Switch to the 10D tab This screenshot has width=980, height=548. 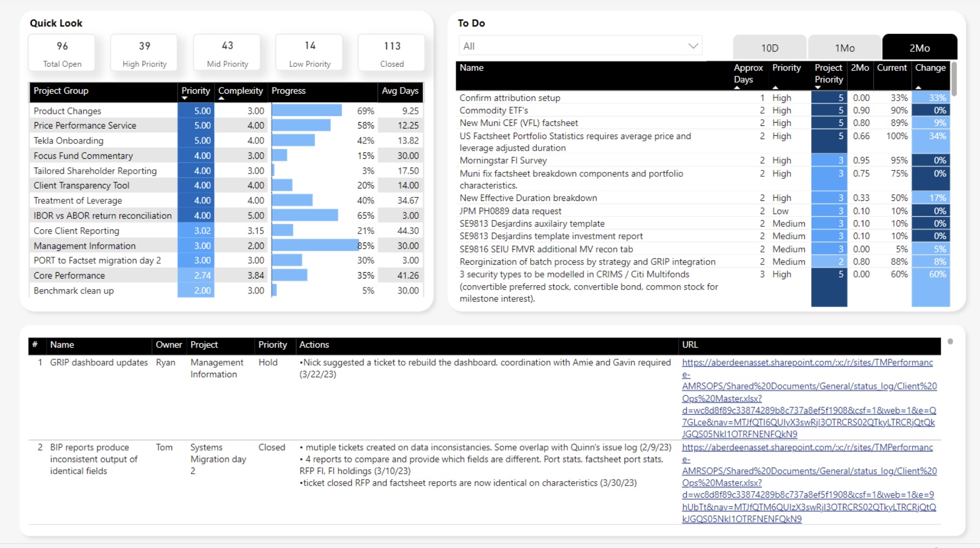[770, 48]
